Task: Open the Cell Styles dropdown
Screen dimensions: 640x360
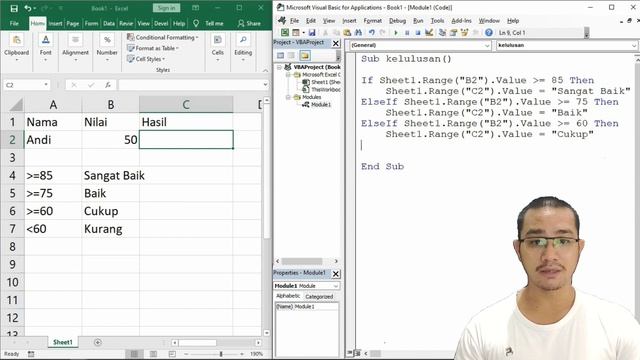Action: point(146,59)
